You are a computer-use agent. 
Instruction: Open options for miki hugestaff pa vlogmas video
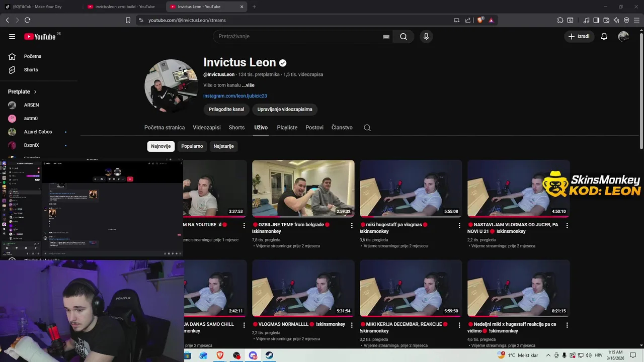point(459,226)
